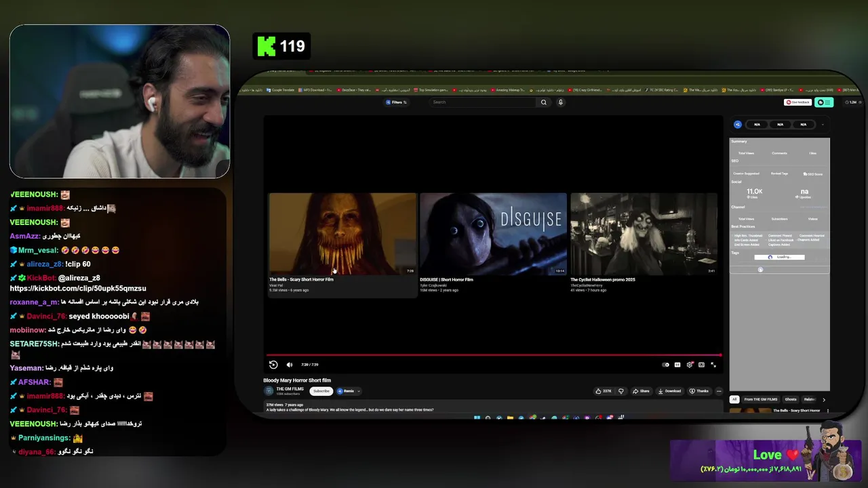Click the Kick logo viewer counter

281,46
